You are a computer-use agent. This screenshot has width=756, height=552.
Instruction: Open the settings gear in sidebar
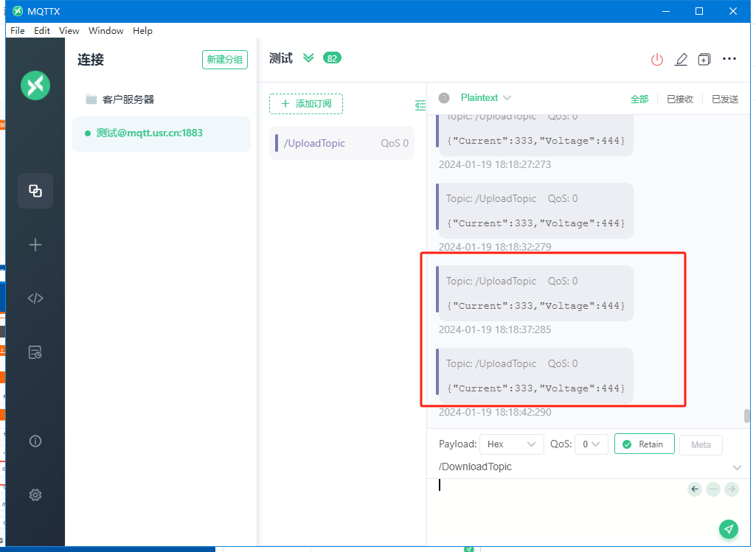pos(35,495)
